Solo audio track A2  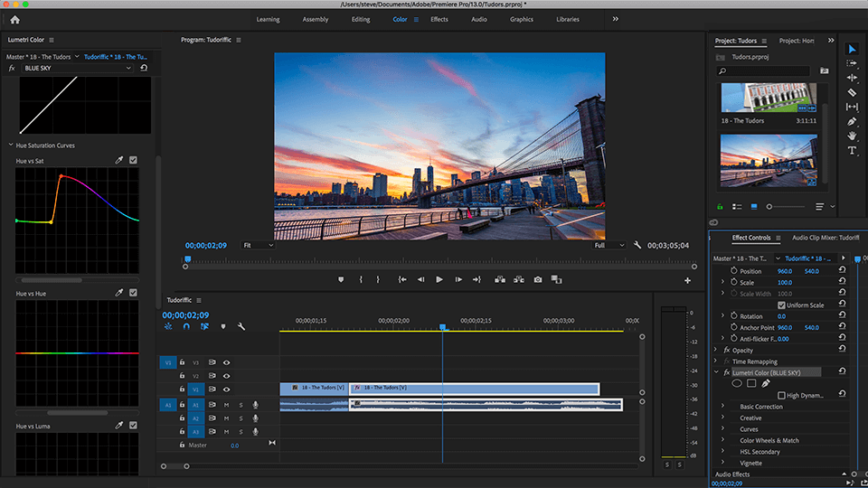241,418
